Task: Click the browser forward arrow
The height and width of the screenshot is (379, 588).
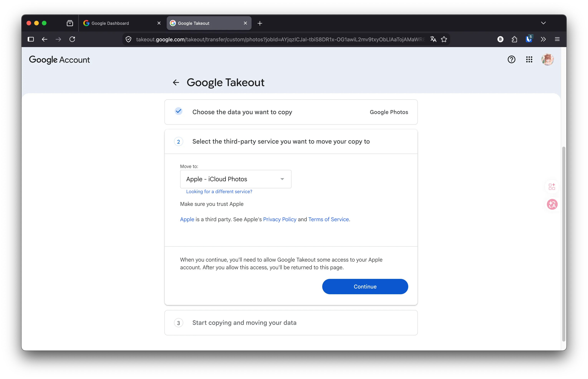Action: [x=58, y=39]
